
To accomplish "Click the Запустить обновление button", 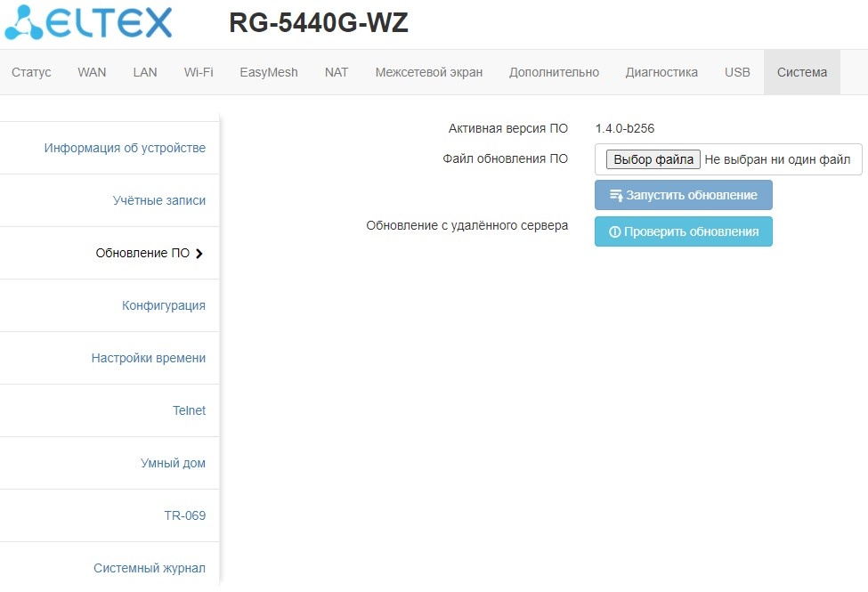I will pos(684,195).
